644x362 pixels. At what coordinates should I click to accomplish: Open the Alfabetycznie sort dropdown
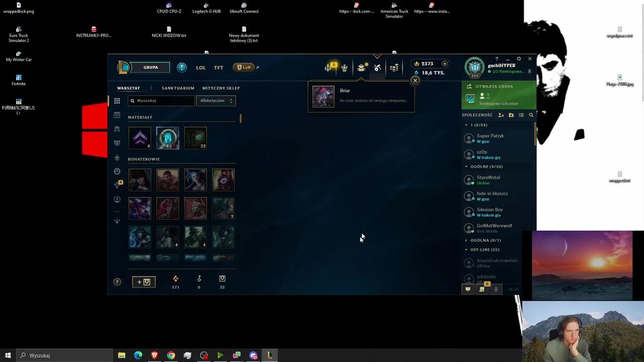coord(216,101)
